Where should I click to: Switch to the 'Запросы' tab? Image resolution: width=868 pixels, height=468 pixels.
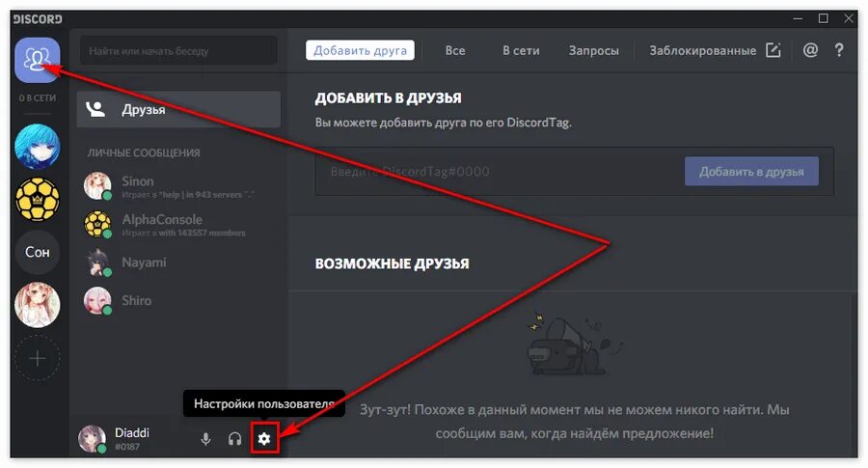tap(594, 50)
